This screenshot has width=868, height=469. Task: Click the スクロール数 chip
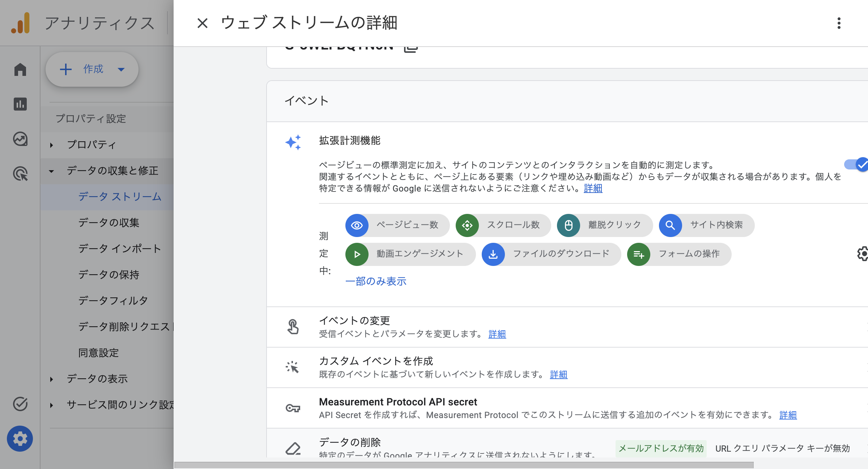pos(503,225)
